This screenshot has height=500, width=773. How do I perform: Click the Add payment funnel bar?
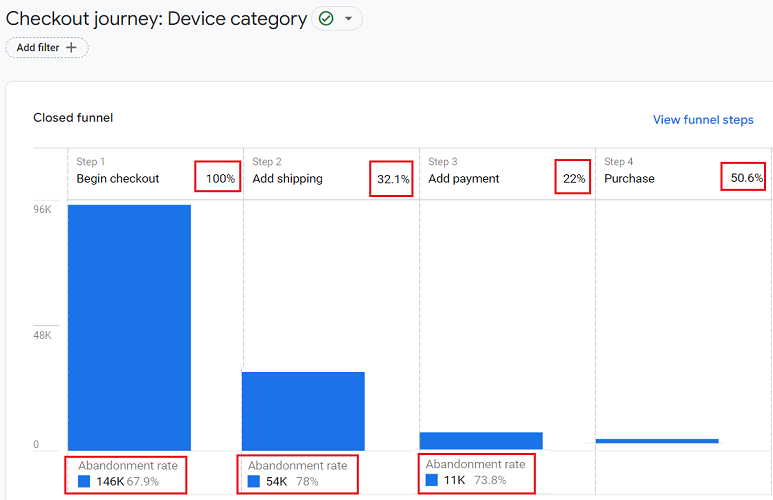[481, 440]
